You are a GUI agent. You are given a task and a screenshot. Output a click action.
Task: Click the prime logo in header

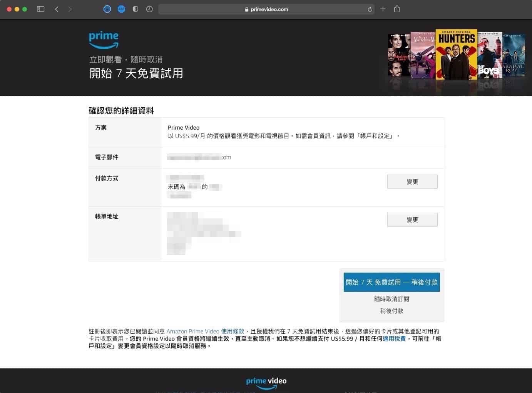[x=104, y=40]
